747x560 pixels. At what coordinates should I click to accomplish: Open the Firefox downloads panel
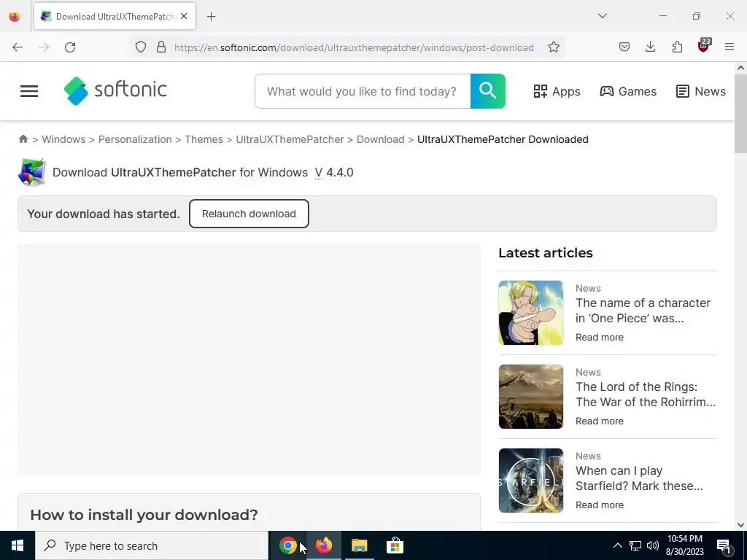click(650, 47)
